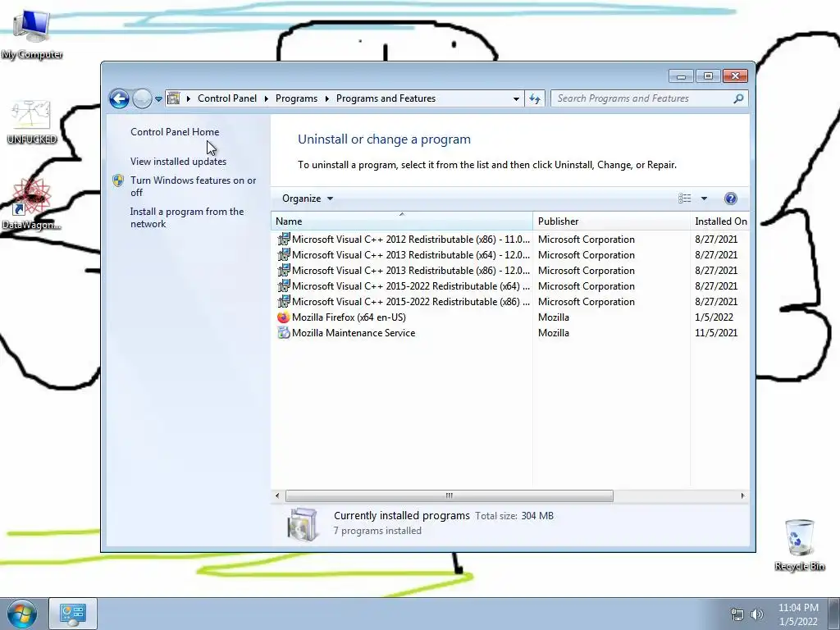Click installer icon of Visual C++ 2013 (x64)
This screenshot has height=630, width=840.
tap(283, 255)
